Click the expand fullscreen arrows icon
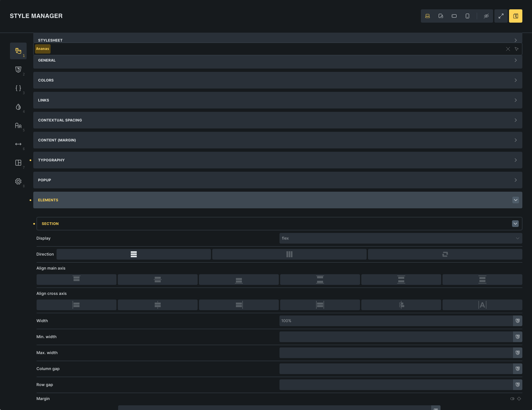 tap(501, 16)
